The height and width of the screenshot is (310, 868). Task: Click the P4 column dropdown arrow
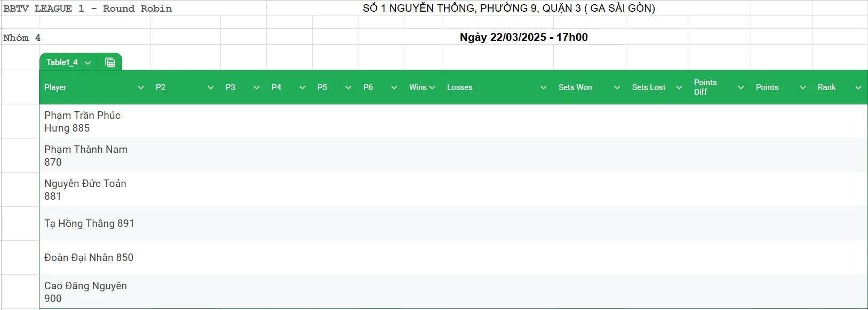point(302,87)
